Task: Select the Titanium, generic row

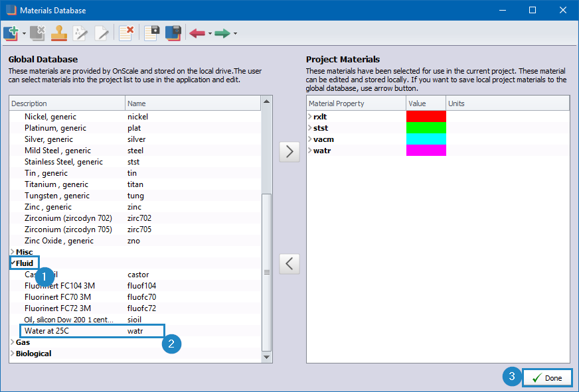Action: pos(135,184)
